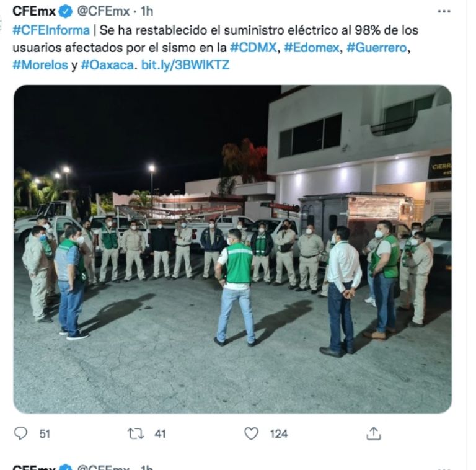
Task: Visit the bit.ly/3BWIKTZ link
Action: point(185,65)
